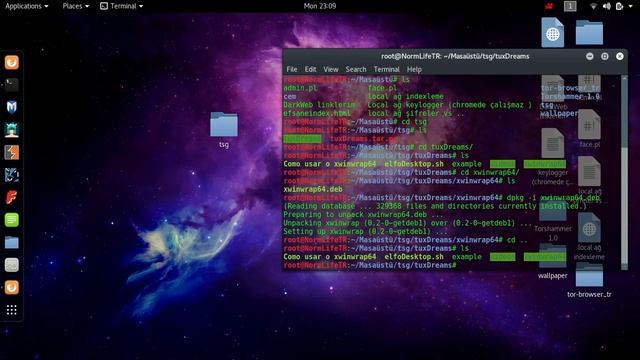Screen dimensions: 640x360
Task: Click the tor-browser_tr desktop label
Action: click(589, 294)
